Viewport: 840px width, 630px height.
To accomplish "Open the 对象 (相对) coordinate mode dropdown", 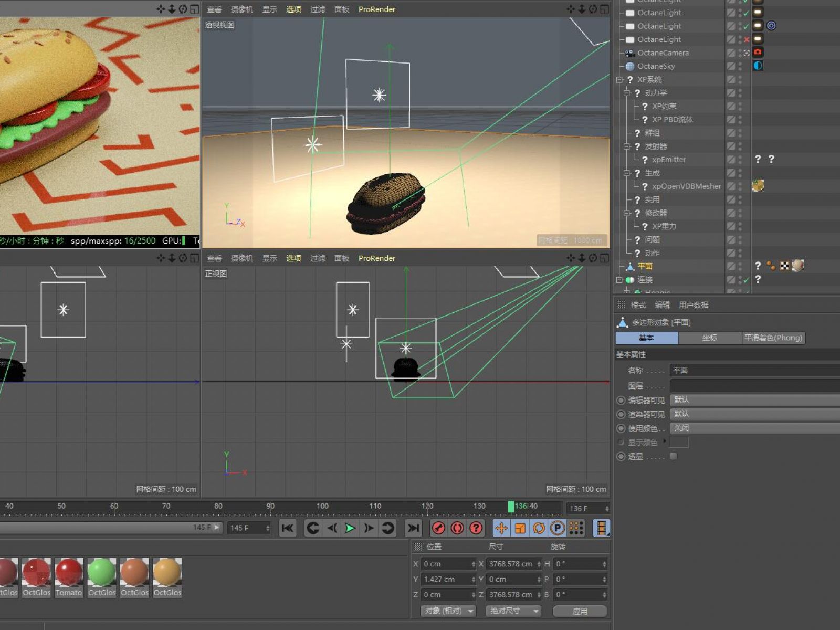I will point(448,611).
